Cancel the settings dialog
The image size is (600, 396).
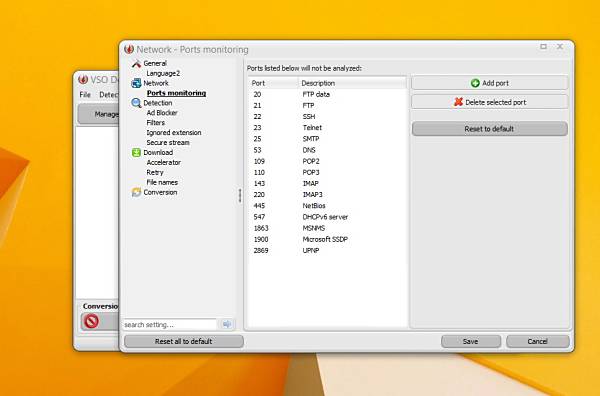click(538, 341)
